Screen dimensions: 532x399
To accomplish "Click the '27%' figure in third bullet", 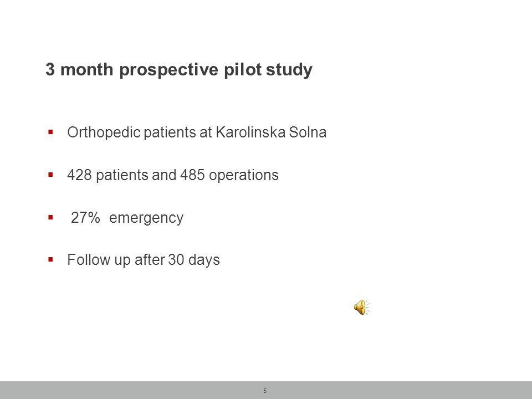I will coord(85,217).
